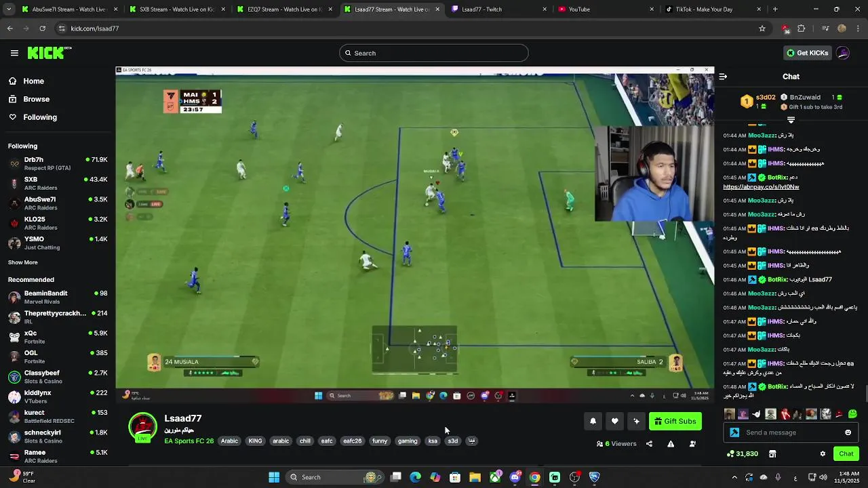Show the 6 Viewers list
868x488 pixels.
616,444
